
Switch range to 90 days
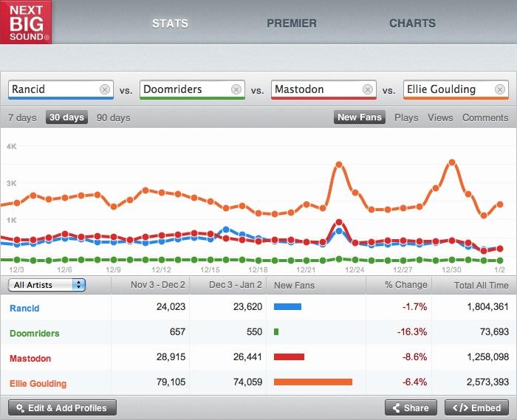[114, 117]
